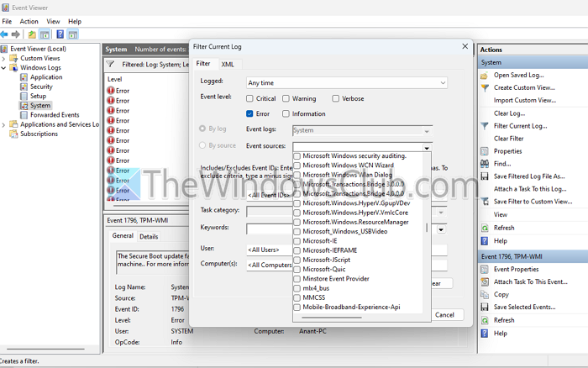Open the Logged Any time dropdown
Screen dimensions: 588x368
pos(347,83)
